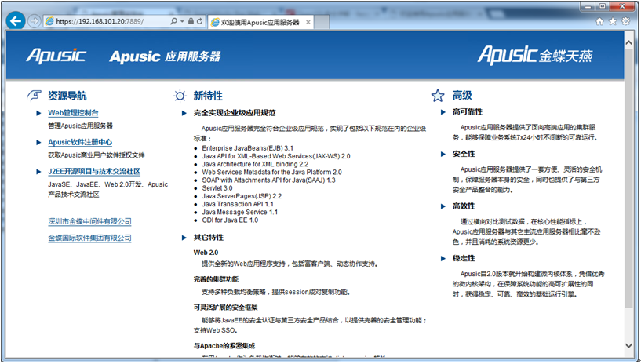Click the Apusic logo in the banner
This screenshot has width=641, height=364.
56,56
